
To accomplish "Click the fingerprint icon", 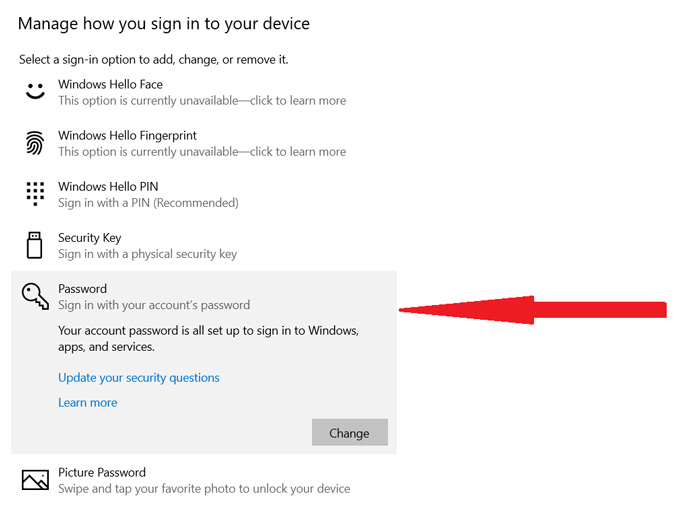I will coord(35,143).
